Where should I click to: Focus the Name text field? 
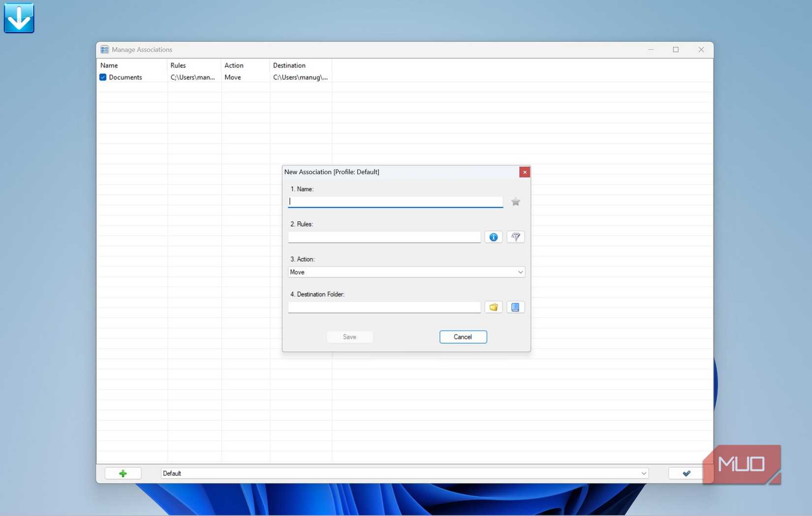396,202
